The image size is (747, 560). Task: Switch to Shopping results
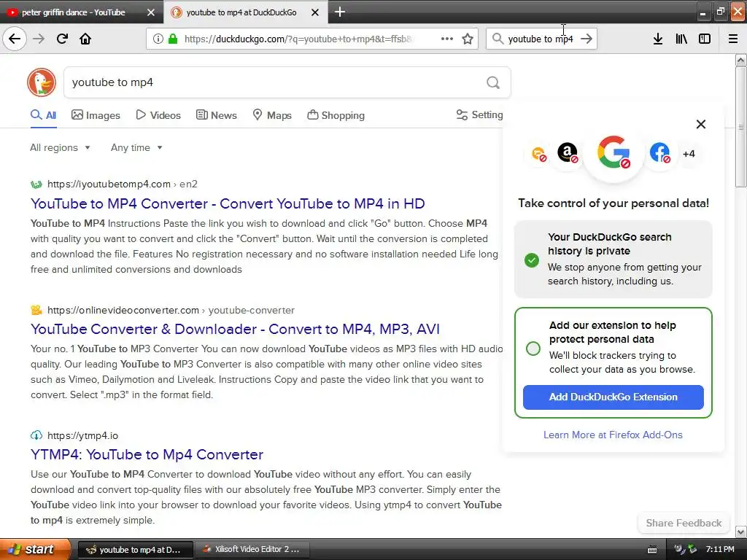(336, 115)
